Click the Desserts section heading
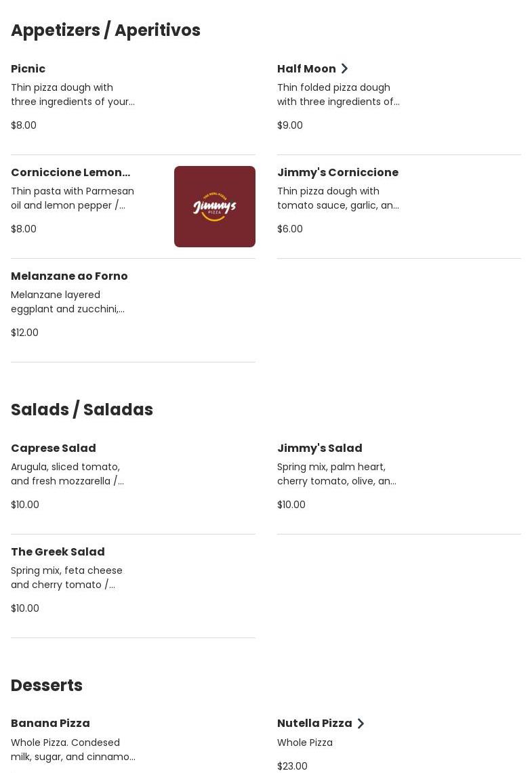The width and height of the screenshot is (532, 773). point(47,686)
